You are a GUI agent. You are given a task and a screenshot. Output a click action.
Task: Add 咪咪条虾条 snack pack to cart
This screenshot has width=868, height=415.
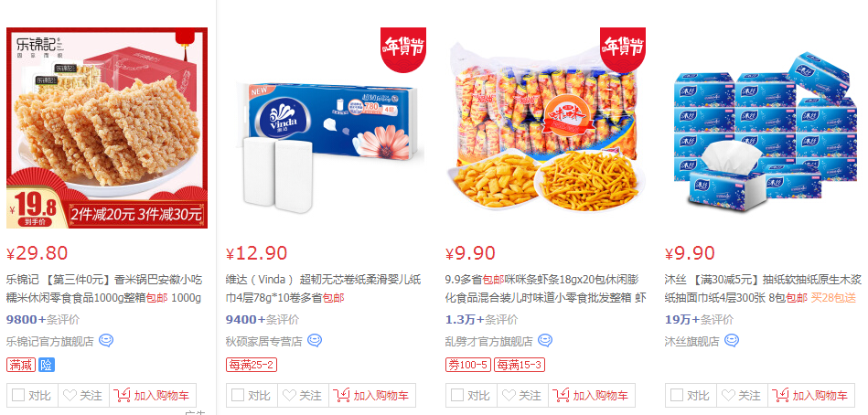click(591, 396)
